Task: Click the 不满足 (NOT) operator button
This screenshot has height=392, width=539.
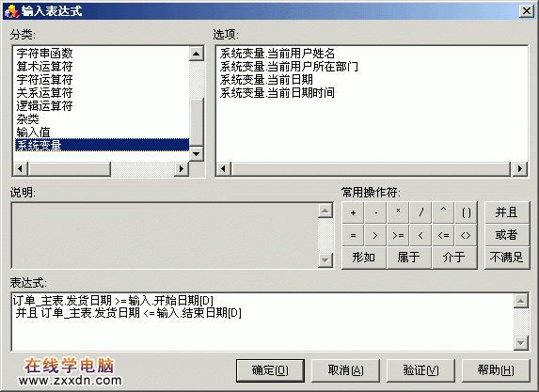Action: tap(507, 258)
